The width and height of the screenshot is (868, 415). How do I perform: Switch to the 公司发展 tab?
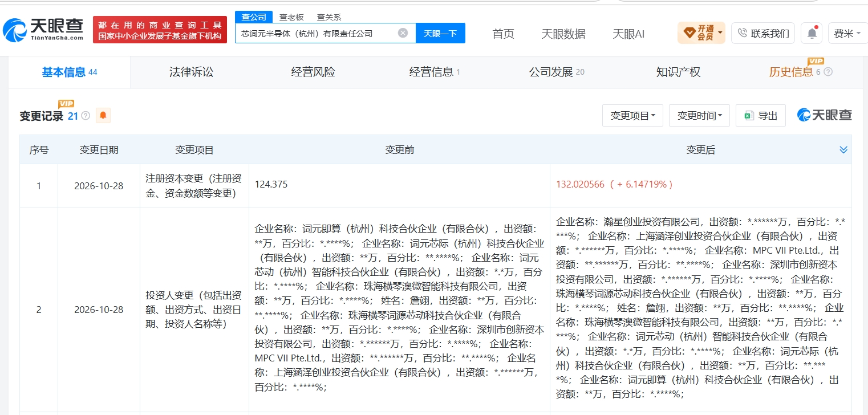[x=557, y=72]
